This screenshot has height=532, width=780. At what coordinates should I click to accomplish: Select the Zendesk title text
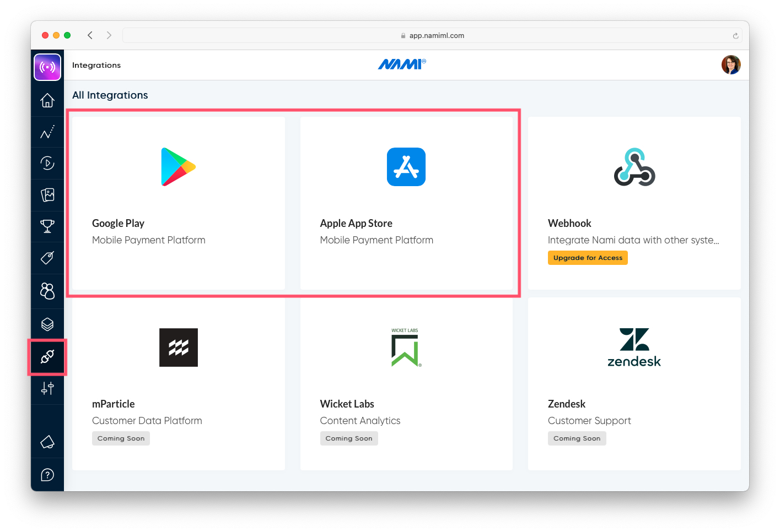click(567, 404)
